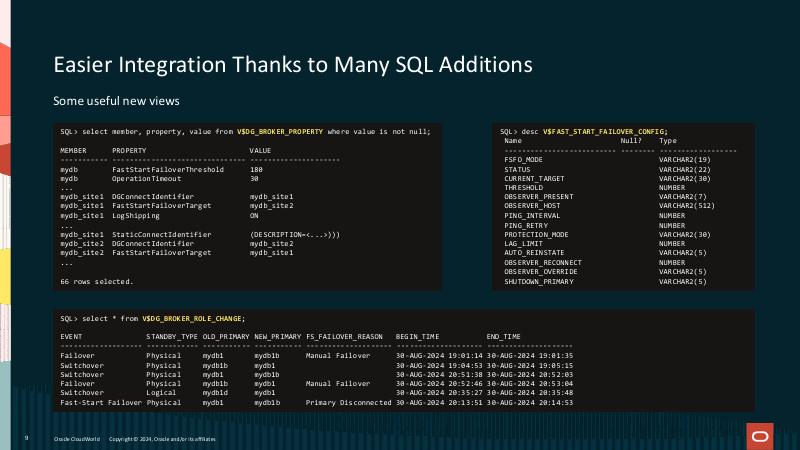This screenshot has width=800, height=450.
Task: Click the OBSERVER_RECONNECT column name
Action: tap(543, 263)
